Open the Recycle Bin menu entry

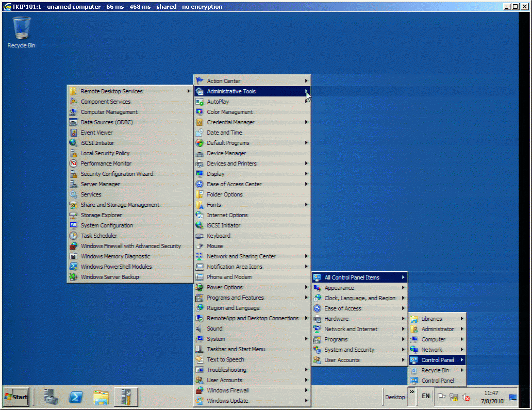coord(437,370)
